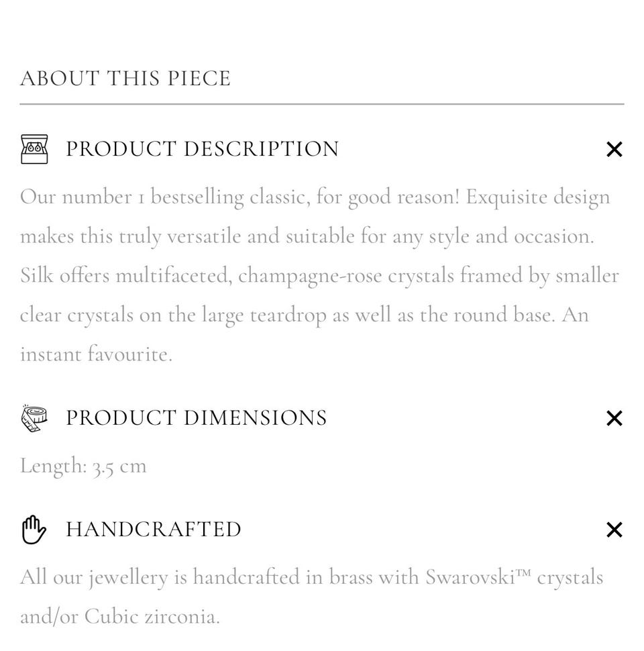The height and width of the screenshot is (651, 644).
Task: Collapse the Handcrafted section with its X
Action: (x=614, y=530)
